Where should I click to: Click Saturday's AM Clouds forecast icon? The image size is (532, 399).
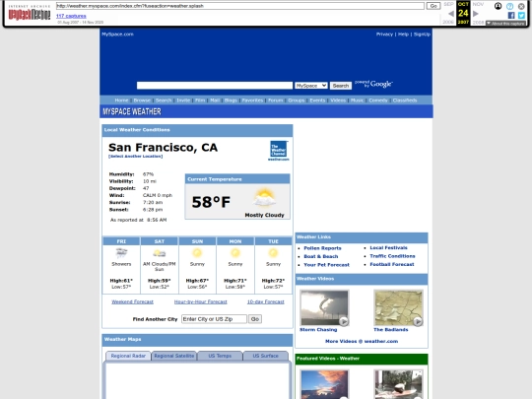pyautogui.click(x=160, y=253)
